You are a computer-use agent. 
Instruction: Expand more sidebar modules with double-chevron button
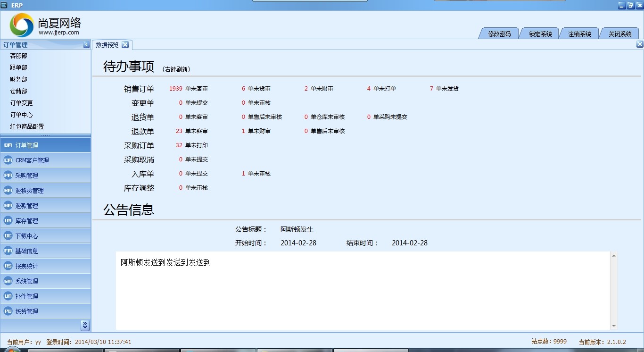85,326
